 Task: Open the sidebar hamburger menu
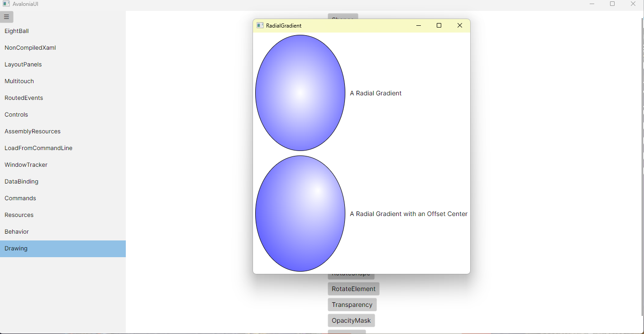tap(6, 17)
